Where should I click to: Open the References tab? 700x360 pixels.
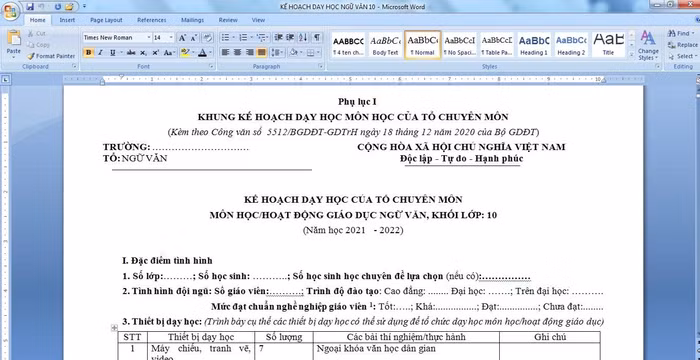(151, 20)
